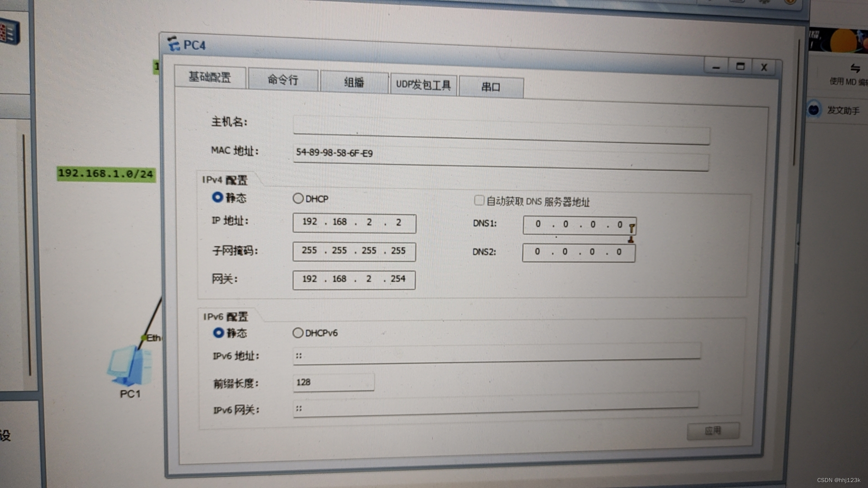Click the swap arrows icon above 使用 MD 编辑

point(855,69)
